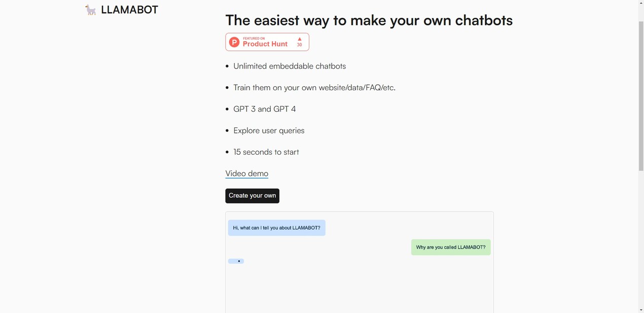
Task: Click the scrollbar down arrow
Action: (x=641, y=310)
